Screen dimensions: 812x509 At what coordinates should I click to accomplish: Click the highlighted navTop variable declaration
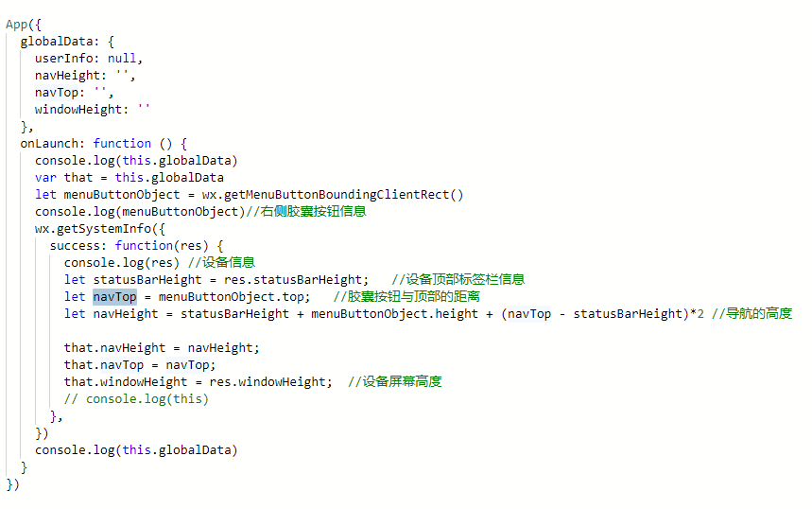pyautogui.click(x=114, y=296)
